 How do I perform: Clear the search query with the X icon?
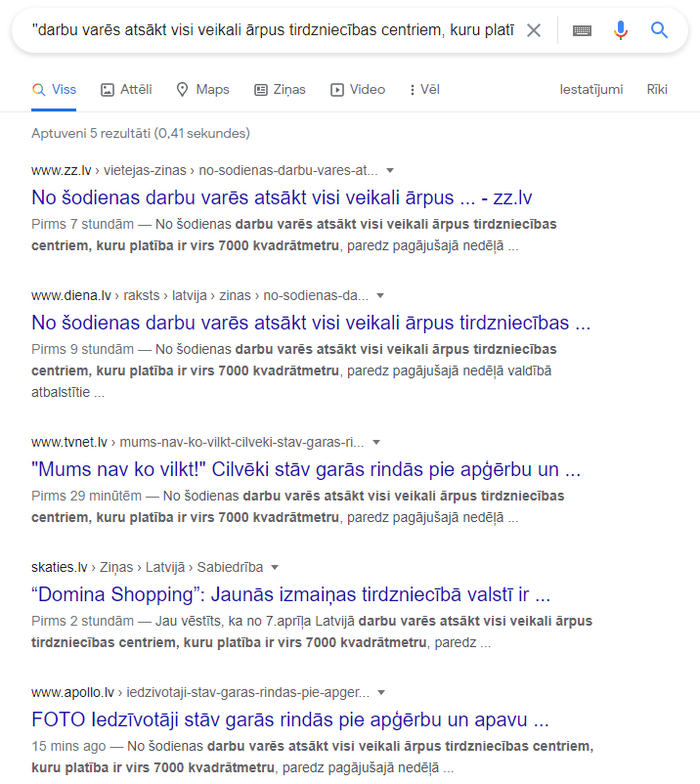[534, 30]
